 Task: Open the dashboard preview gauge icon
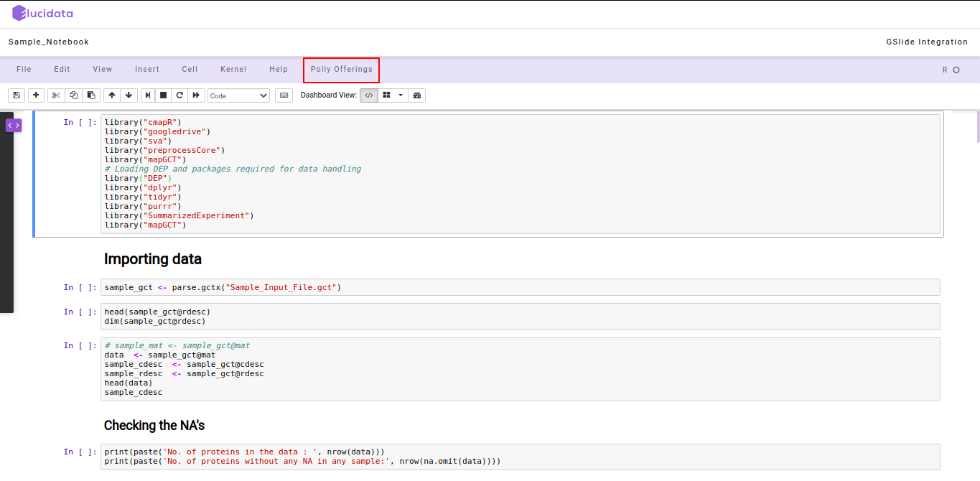click(416, 95)
